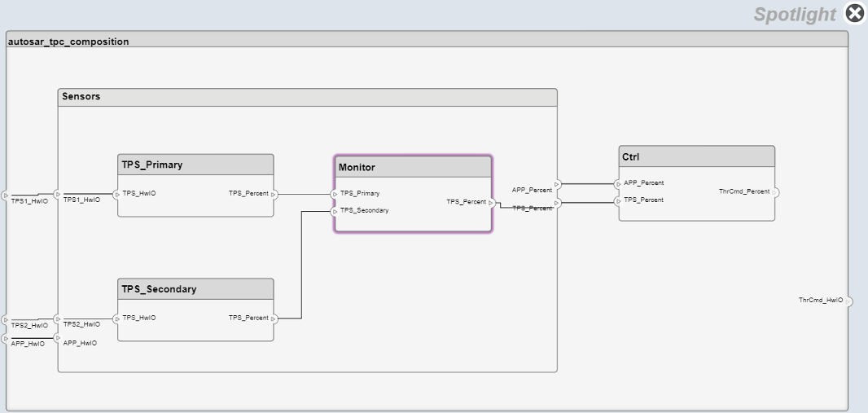Click Monitor's TPS_Percent output port
The height and width of the screenshot is (413, 868).
(x=491, y=203)
